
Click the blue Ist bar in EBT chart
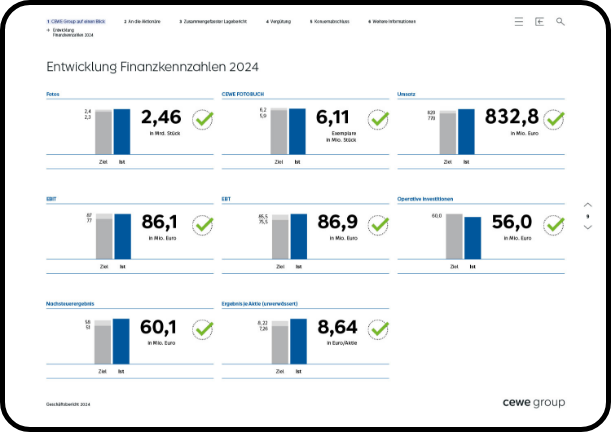pyautogui.click(x=299, y=236)
